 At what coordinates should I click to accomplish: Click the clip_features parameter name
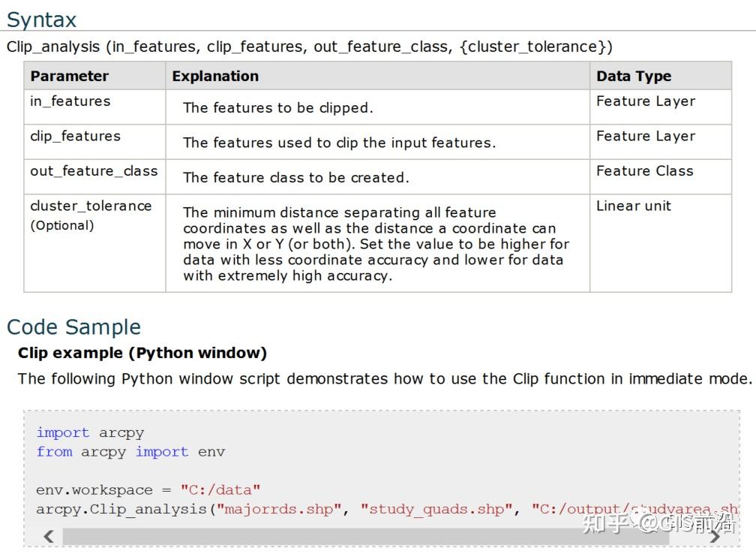(74, 136)
